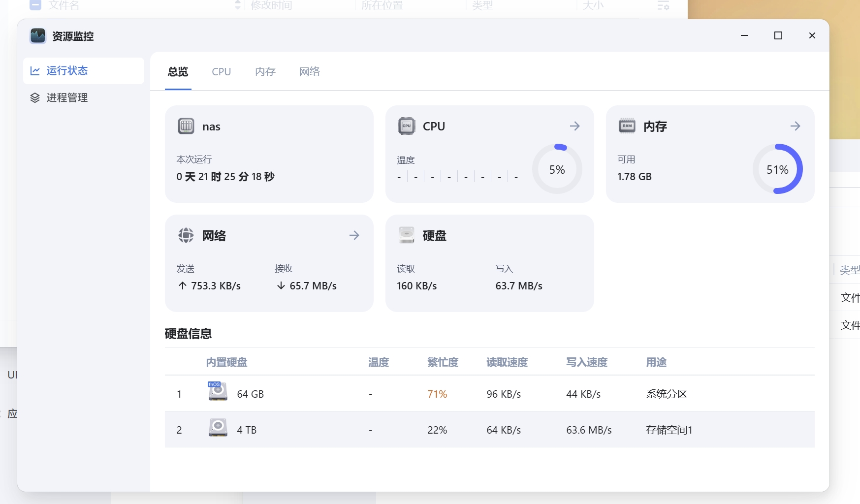
Task: Click the 22% busy value
Action: click(x=437, y=430)
